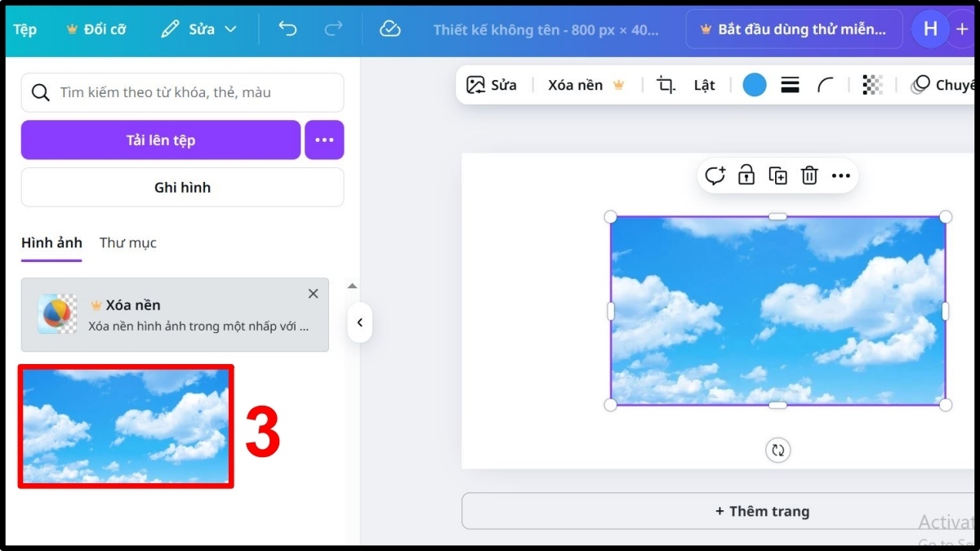Click Ghi hình record button
This screenshot has width=980, height=551.
[x=182, y=188]
